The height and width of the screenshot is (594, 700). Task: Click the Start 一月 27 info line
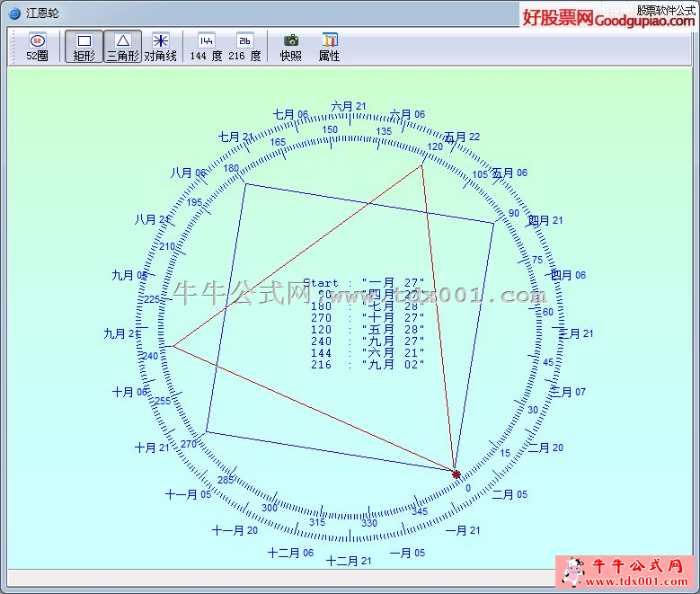tap(364, 283)
